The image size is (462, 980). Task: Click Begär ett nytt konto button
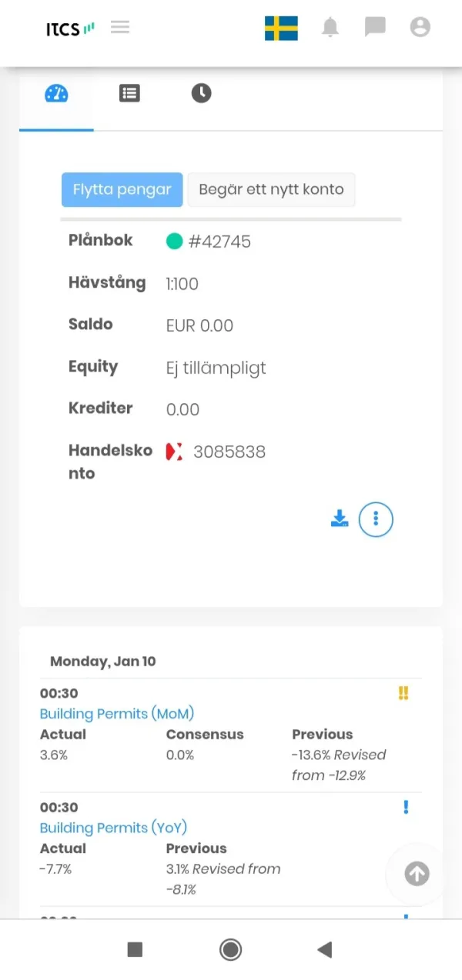click(271, 189)
